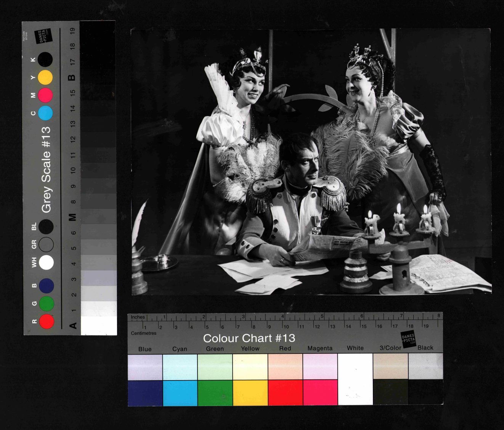The image size is (504, 430).
Task: Click the cyan C circle on grey scale card
Action: coord(45,113)
